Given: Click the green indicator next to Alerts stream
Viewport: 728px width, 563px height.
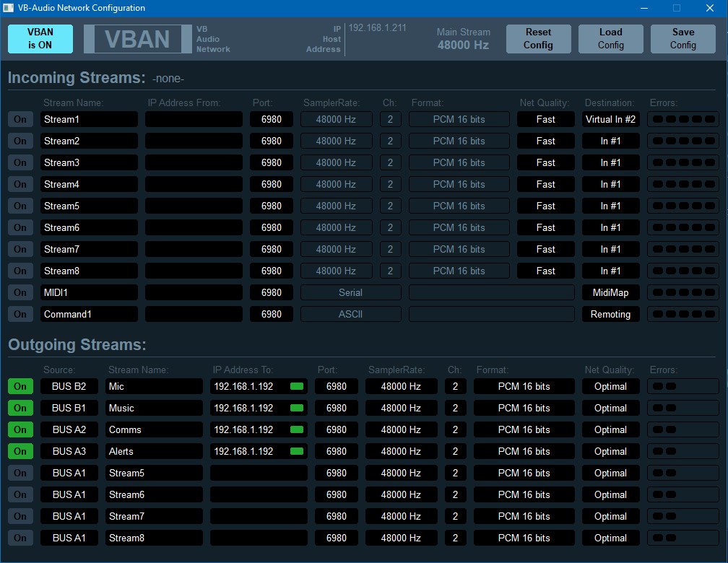Looking at the screenshot, I should pos(296,451).
